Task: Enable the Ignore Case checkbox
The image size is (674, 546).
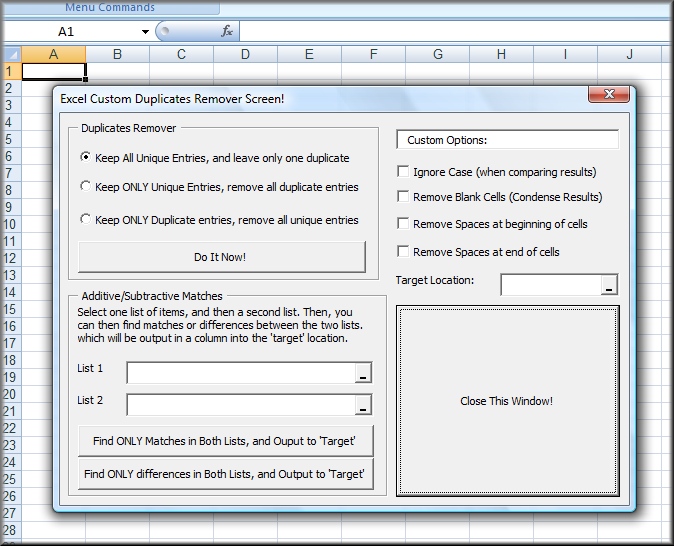Action: click(403, 172)
